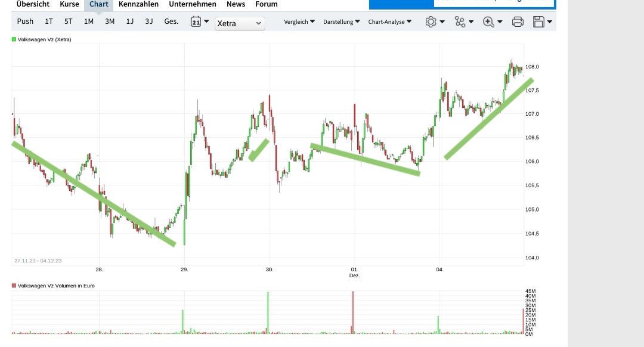Click green Volkswagen Vz (Xetra) legend swatch
The width and height of the screenshot is (644, 347).
click(x=14, y=39)
